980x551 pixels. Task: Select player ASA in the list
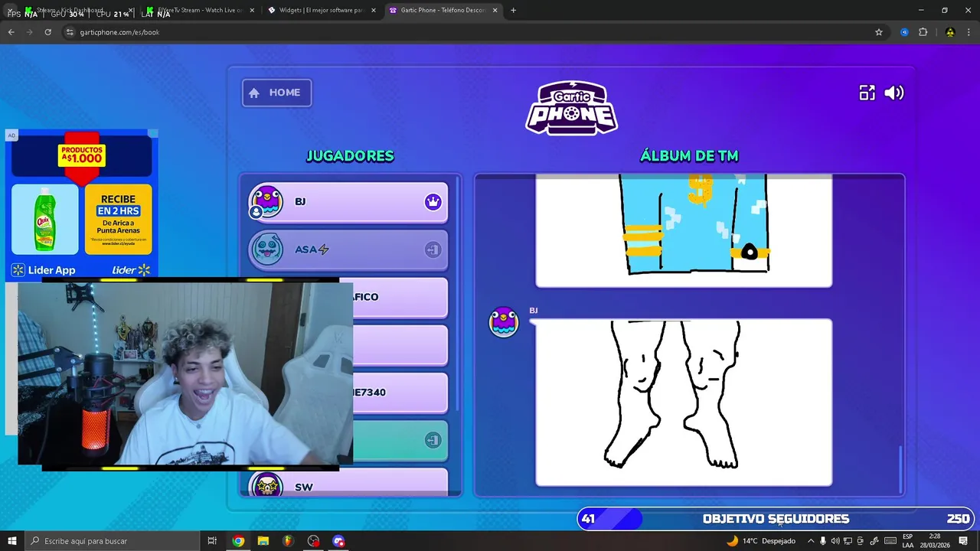click(x=348, y=249)
